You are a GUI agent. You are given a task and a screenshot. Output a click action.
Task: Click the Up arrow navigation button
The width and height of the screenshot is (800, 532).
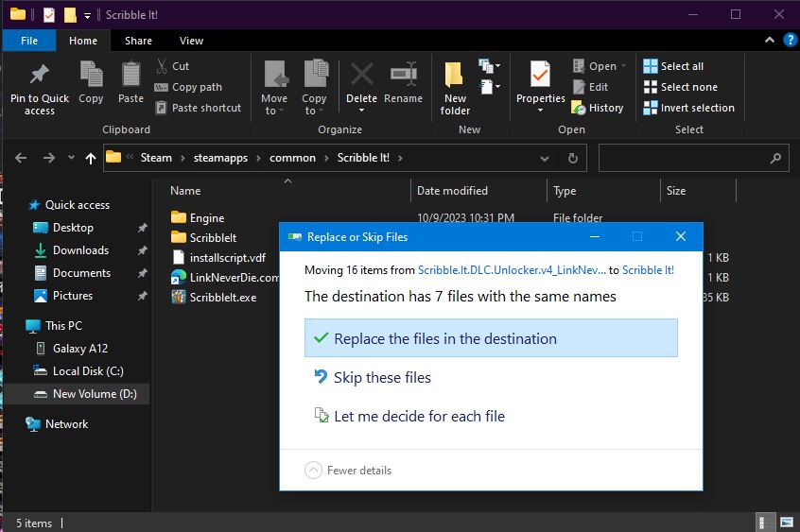tap(91, 158)
